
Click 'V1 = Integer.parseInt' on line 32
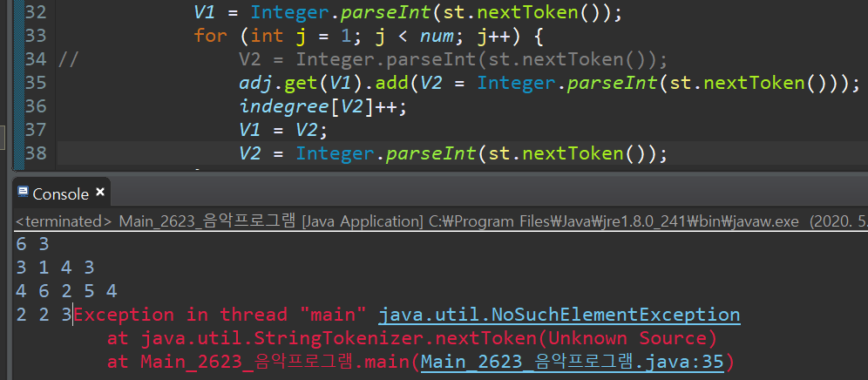coord(408,12)
